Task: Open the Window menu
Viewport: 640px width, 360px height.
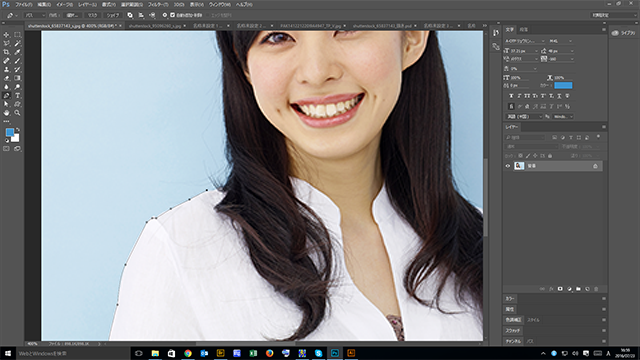Action: pyautogui.click(x=220, y=4)
